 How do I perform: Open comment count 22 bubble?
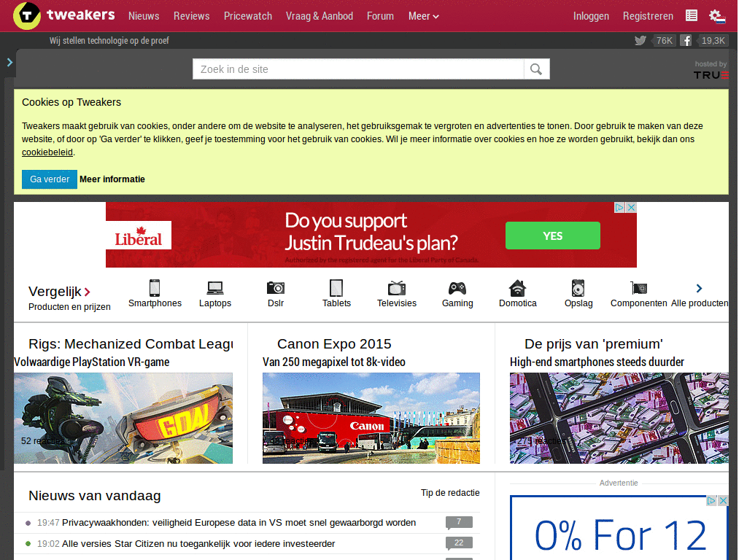click(x=459, y=543)
